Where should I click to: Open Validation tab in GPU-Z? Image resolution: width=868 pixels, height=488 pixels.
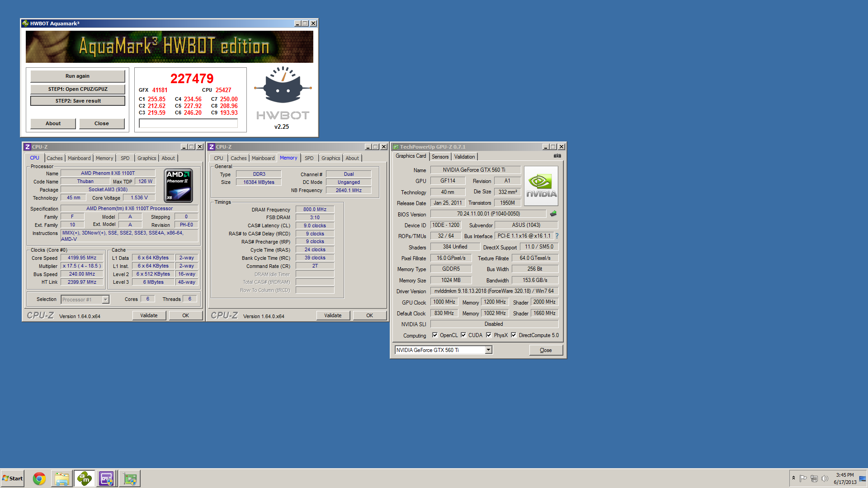coord(465,157)
